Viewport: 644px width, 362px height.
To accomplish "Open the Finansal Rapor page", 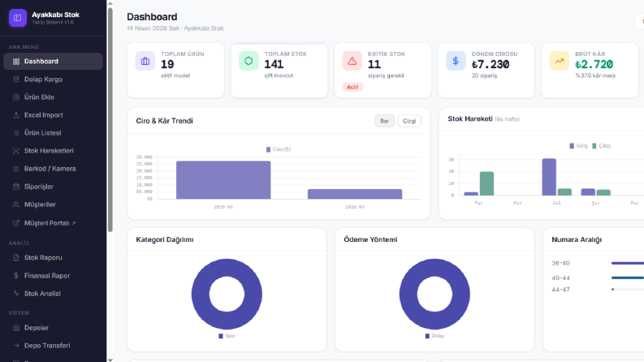I will point(53,275).
